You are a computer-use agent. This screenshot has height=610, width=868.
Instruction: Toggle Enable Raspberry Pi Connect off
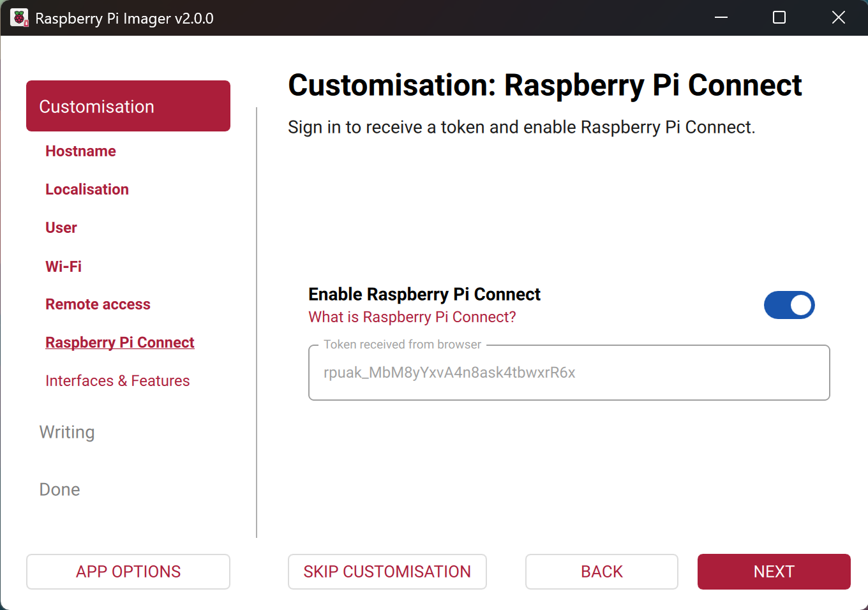[789, 305]
